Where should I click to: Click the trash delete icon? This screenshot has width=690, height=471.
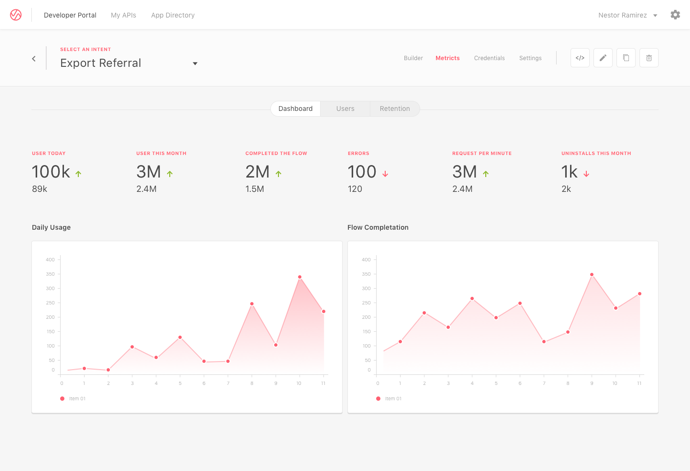pyautogui.click(x=649, y=58)
